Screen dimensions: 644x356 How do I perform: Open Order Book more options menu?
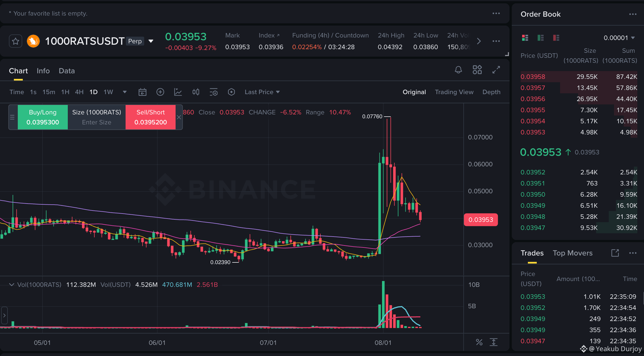point(633,14)
